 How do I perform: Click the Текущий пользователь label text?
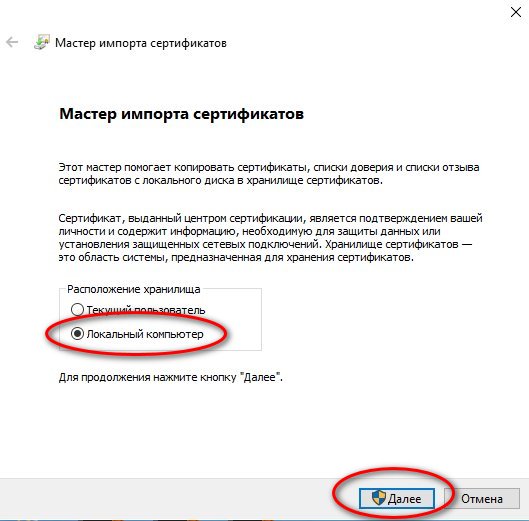(146, 310)
